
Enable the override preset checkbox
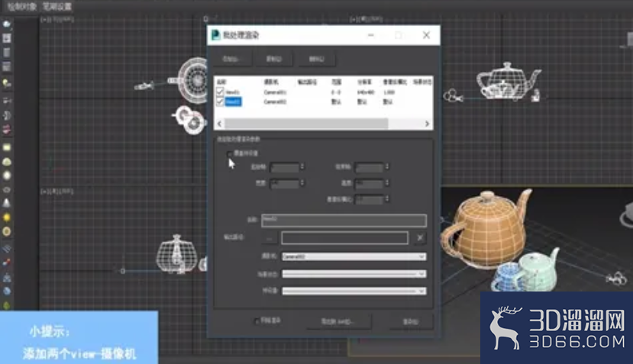pos(230,153)
